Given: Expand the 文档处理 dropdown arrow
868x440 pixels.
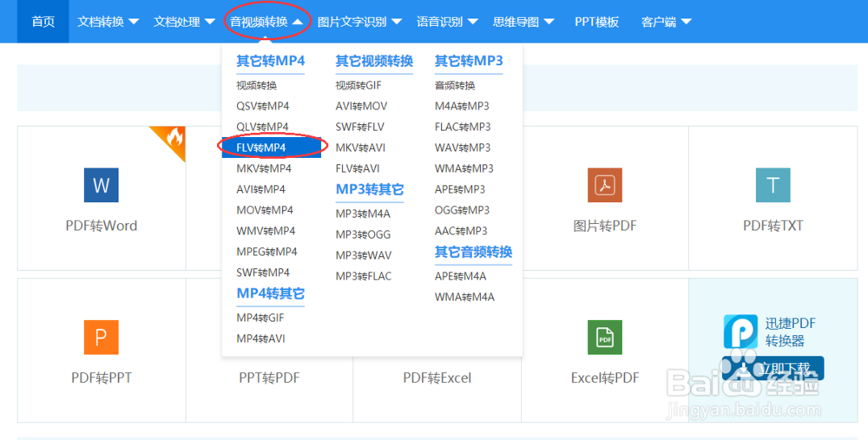Looking at the screenshot, I should (210, 23).
